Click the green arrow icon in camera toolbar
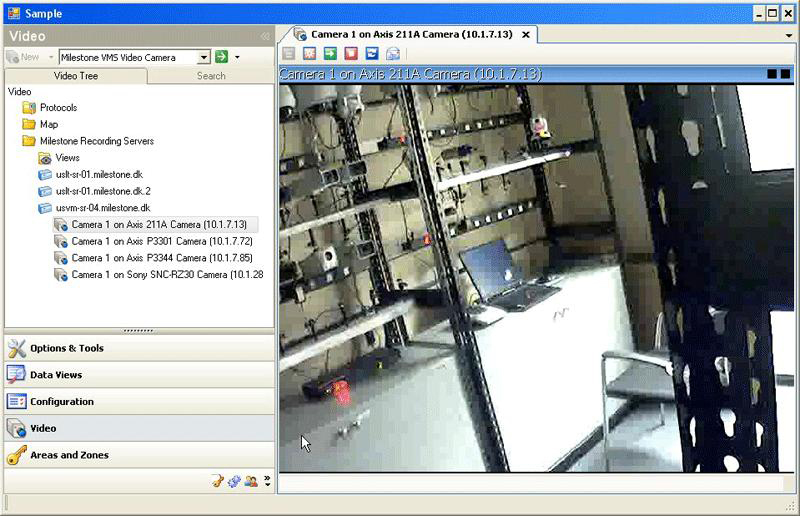 tap(329, 54)
